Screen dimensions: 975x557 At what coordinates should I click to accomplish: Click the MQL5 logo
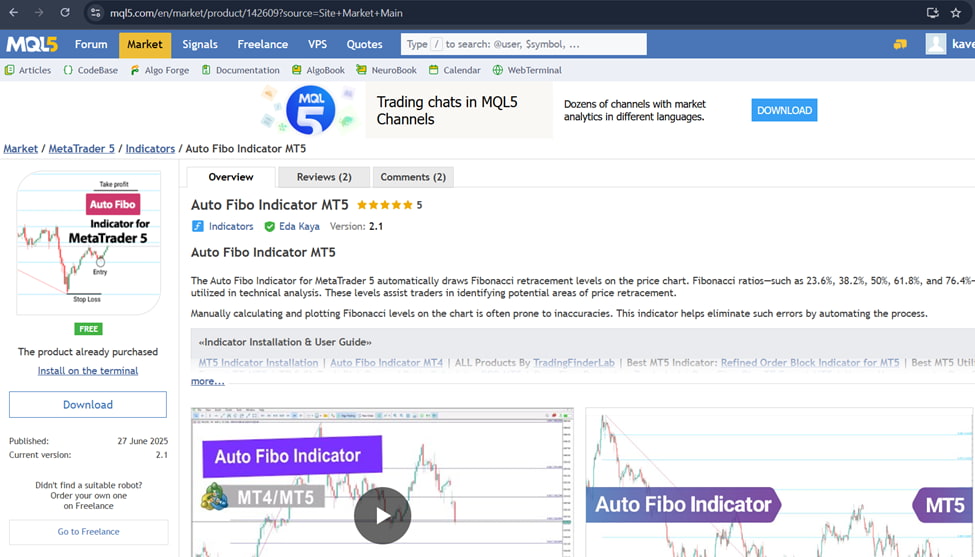click(32, 44)
